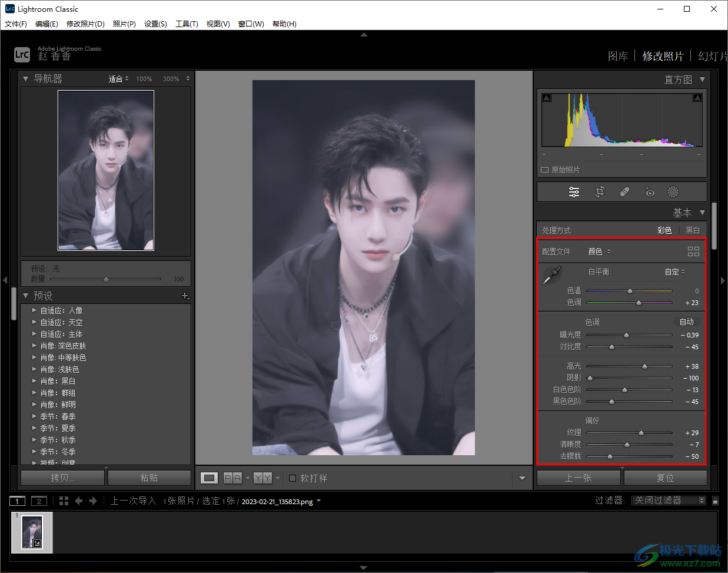Hide left panel group arrow
The image size is (728, 573).
point(4,280)
